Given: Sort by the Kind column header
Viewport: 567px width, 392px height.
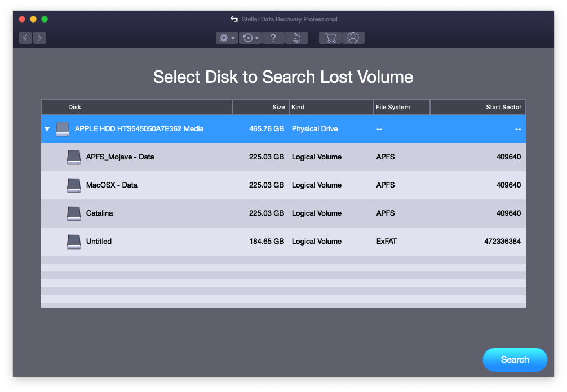Looking at the screenshot, I should tap(331, 108).
